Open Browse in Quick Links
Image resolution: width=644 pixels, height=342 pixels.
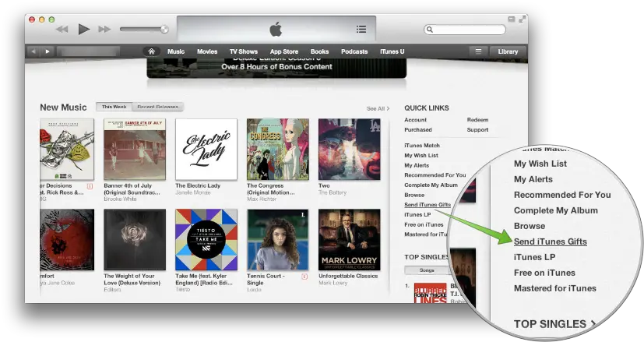414,195
